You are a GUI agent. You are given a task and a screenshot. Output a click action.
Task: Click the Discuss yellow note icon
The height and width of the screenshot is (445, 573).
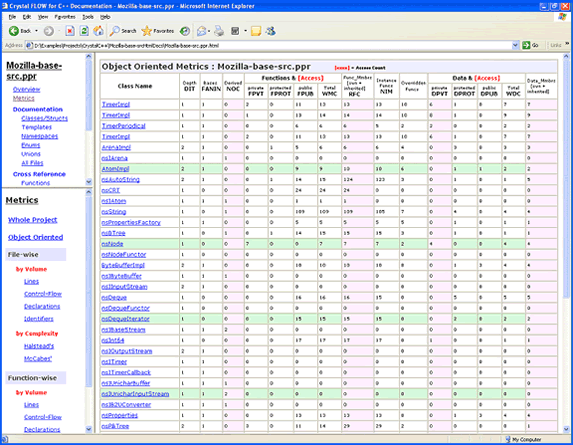pyautogui.click(x=256, y=31)
